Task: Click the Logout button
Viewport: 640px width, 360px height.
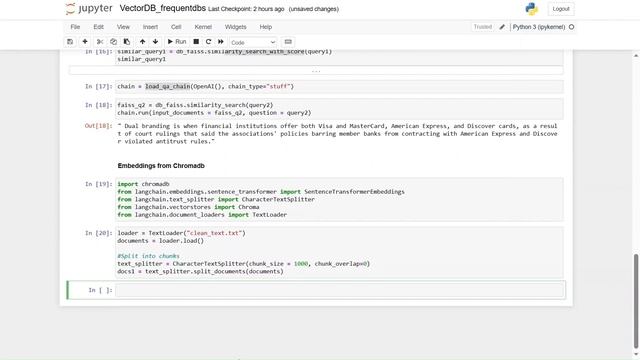Action: point(561,9)
